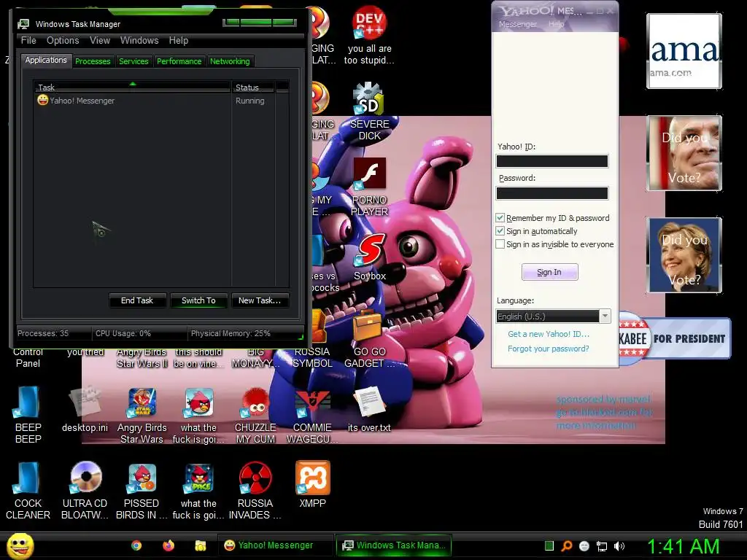Open the its over.txt file
747x560 pixels.
369,402
